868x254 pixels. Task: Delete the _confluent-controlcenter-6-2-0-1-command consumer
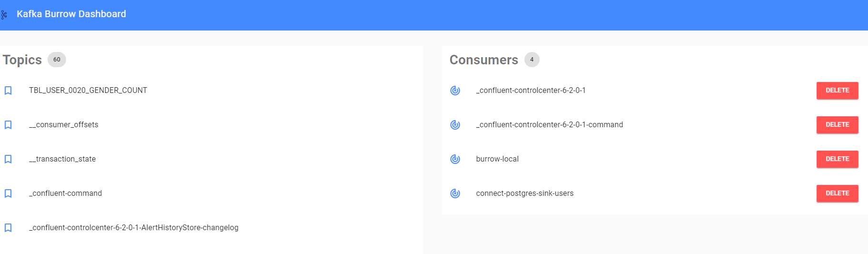point(837,125)
